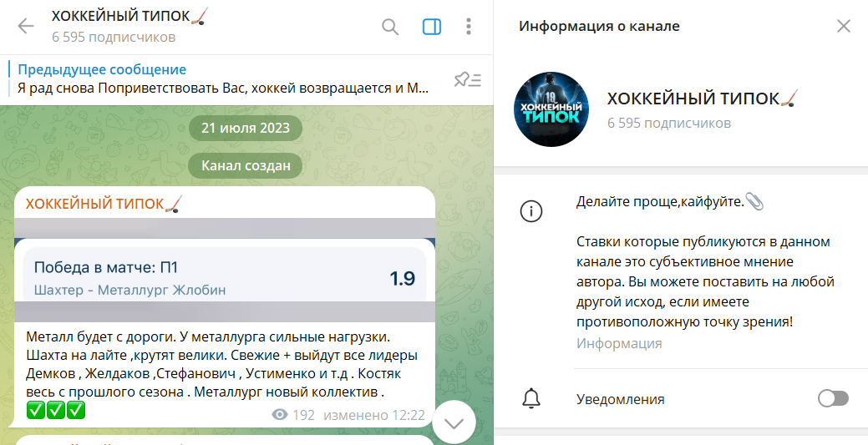The width and height of the screenshot is (868, 445).
Task: Click the channel name in the info panel
Action: tap(703, 99)
